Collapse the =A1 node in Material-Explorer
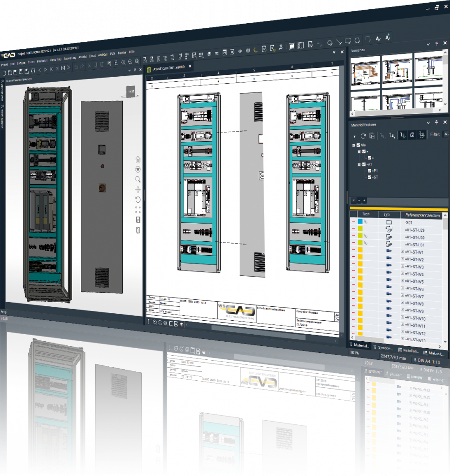 pyautogui.click(x=359, y=164)
